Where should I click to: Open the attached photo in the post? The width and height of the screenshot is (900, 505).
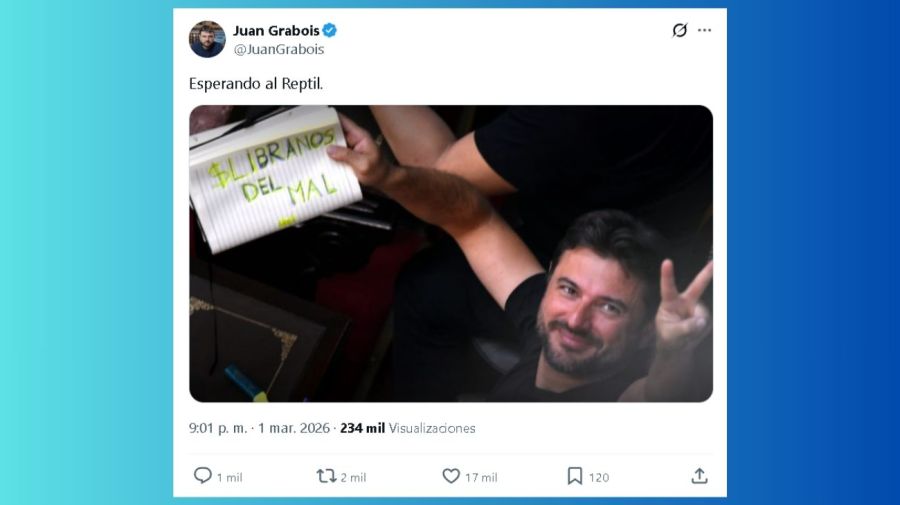click(x=451, y=254)
